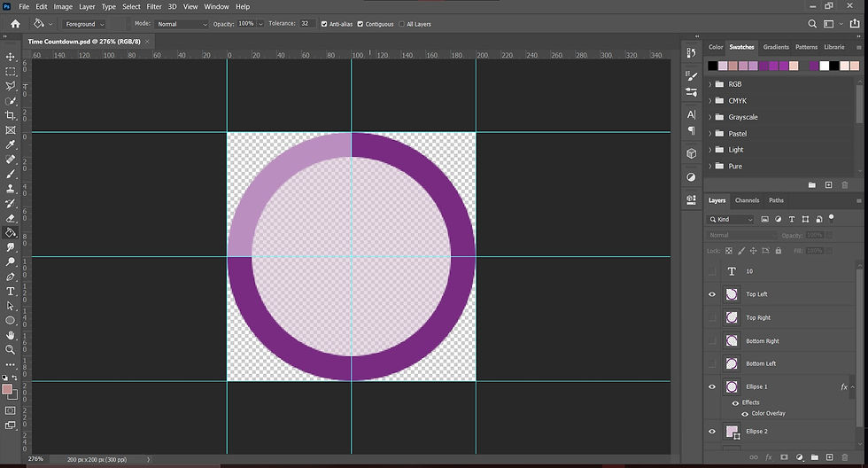Open the Window menu

click(216, 6)
